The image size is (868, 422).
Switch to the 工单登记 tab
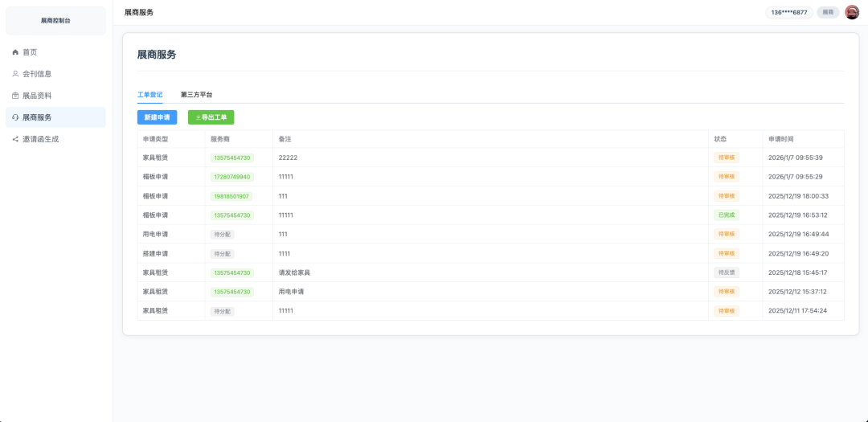click(150, 95)
